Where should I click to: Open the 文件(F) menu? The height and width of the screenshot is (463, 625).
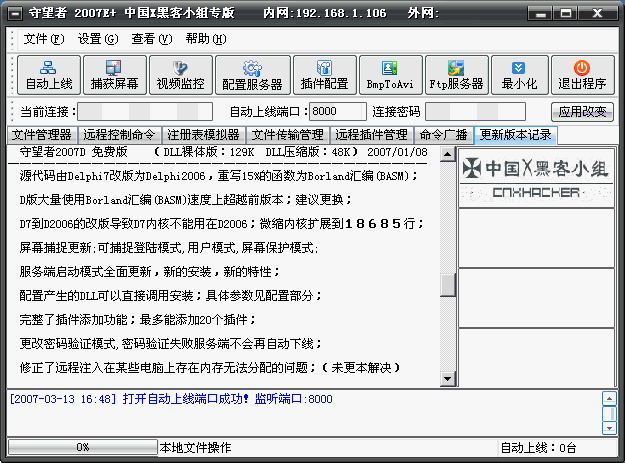(43, 38)
